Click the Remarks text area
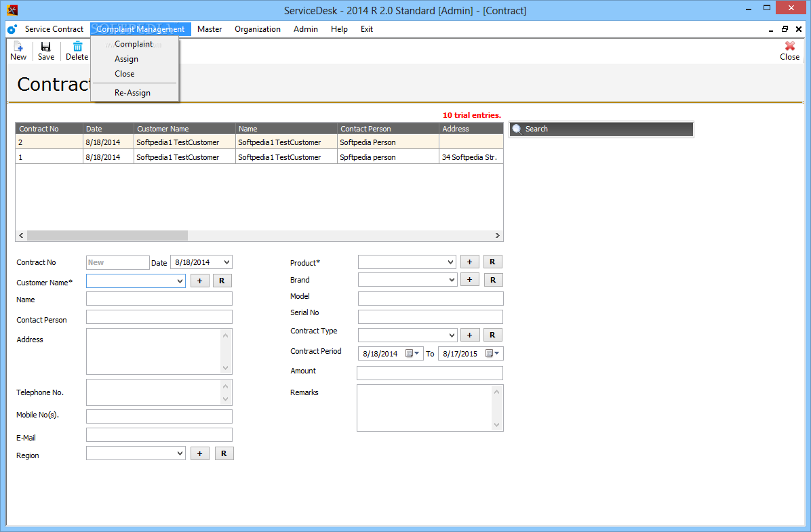Screen dimensions: 811x532 (430, 408)
